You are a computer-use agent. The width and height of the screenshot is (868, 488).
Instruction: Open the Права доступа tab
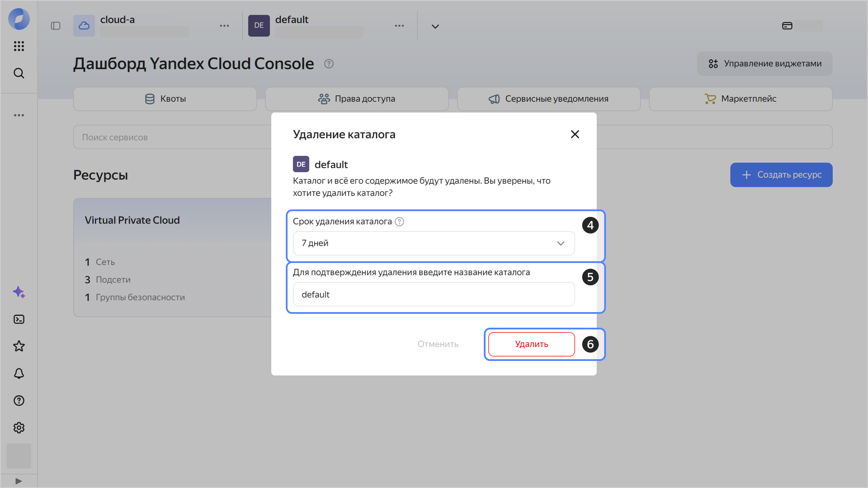click(x=357, y=99)
